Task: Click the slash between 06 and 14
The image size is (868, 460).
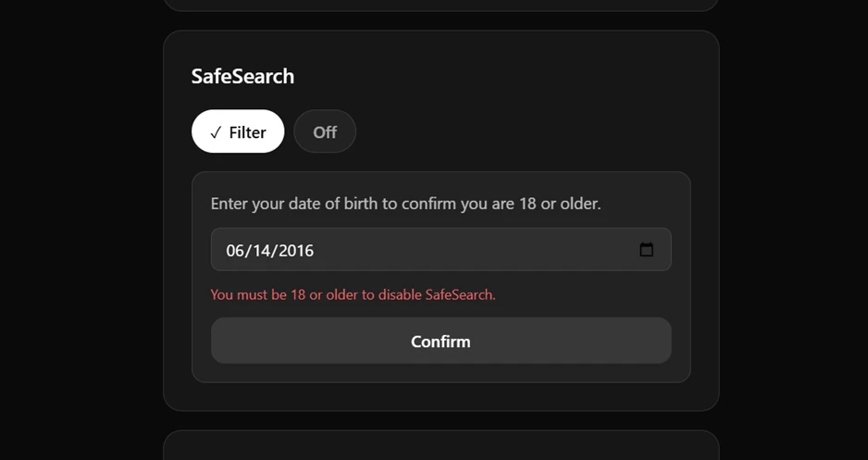Action: pos(248,250)
